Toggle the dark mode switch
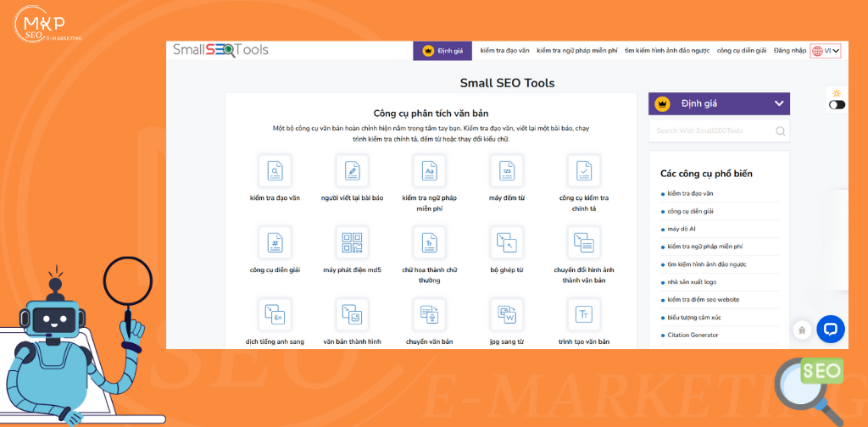This screenshot has width=868, height=427. [837, 104]
